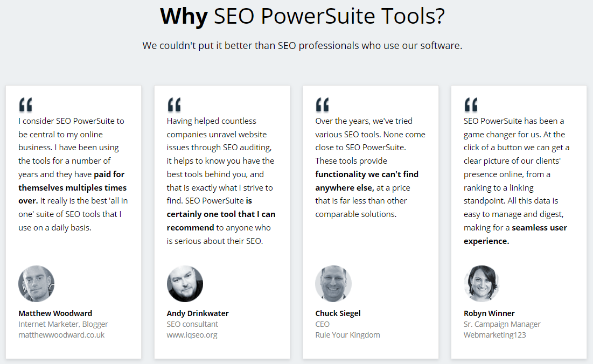This screenshot has width=593, height=364.
Task: Open the www.iqseo.org link
Action: 192,335
